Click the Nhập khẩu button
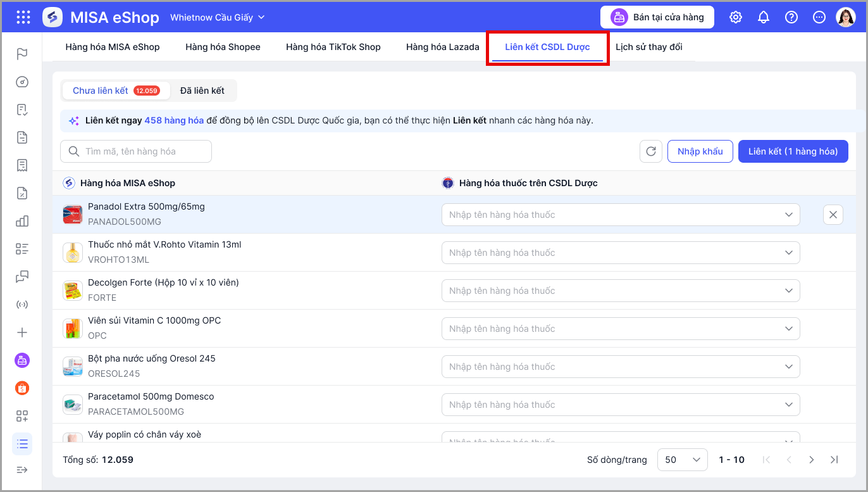The width and height of the screenshot is (868, 492). [x=700, y=151]
